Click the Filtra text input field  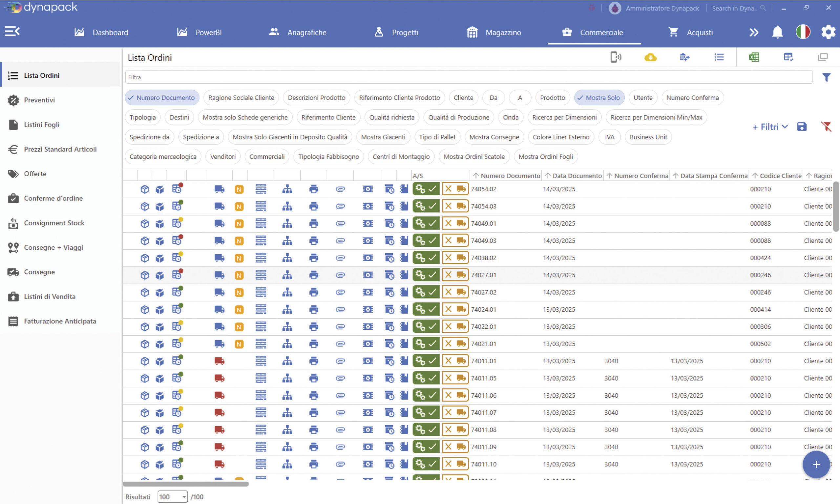[x=469, y=77]
